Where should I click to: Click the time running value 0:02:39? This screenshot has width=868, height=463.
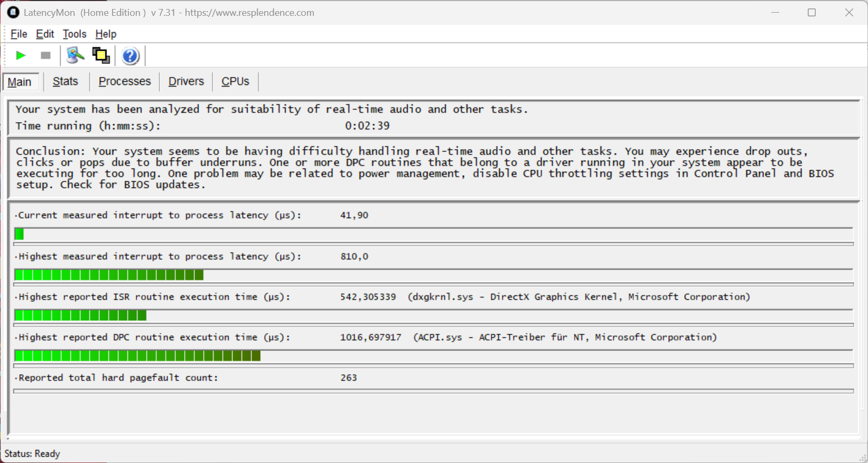[367, 126]
